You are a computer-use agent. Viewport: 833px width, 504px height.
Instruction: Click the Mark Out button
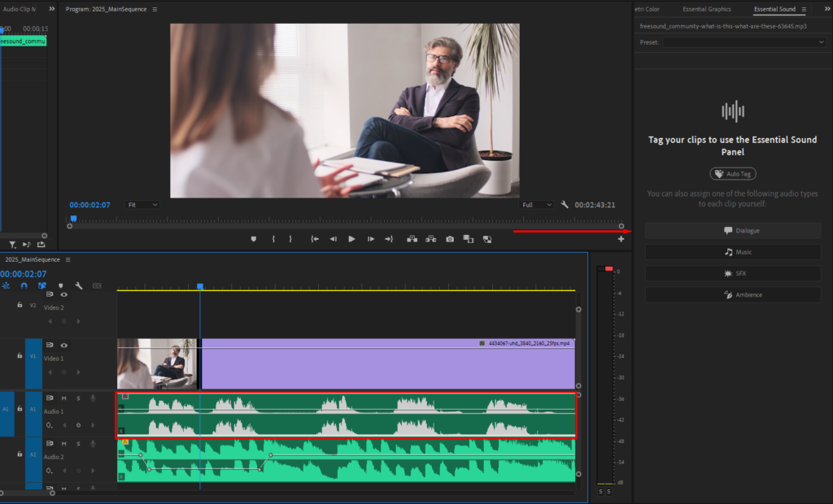click(290, 239)
